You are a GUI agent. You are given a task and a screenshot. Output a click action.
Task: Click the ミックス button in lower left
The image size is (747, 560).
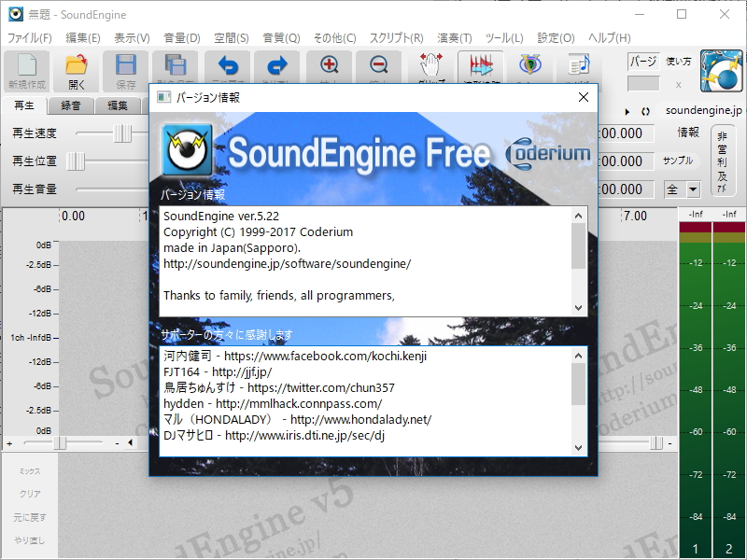pyautogui.click(x=30, y=471)
